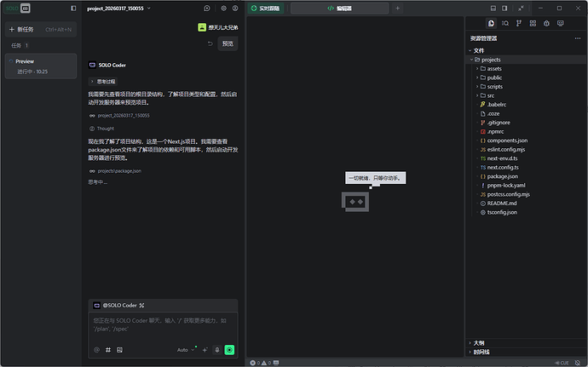588x367 pixels.
Task: Click the microphone voice input icon
Action: coord(217,349)
